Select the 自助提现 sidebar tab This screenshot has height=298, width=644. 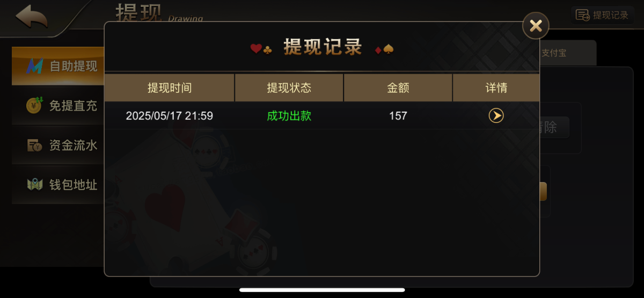pyautogui.click(x=58, y=66)
